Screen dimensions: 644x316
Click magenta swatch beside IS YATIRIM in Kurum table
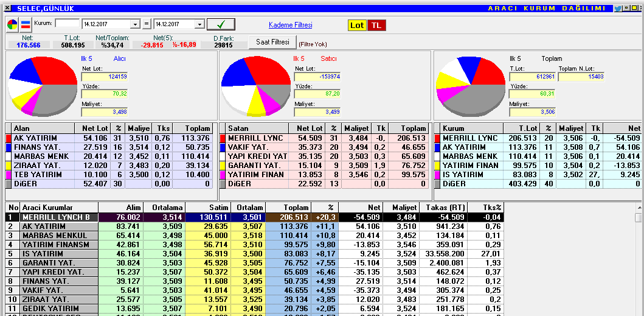437,175
